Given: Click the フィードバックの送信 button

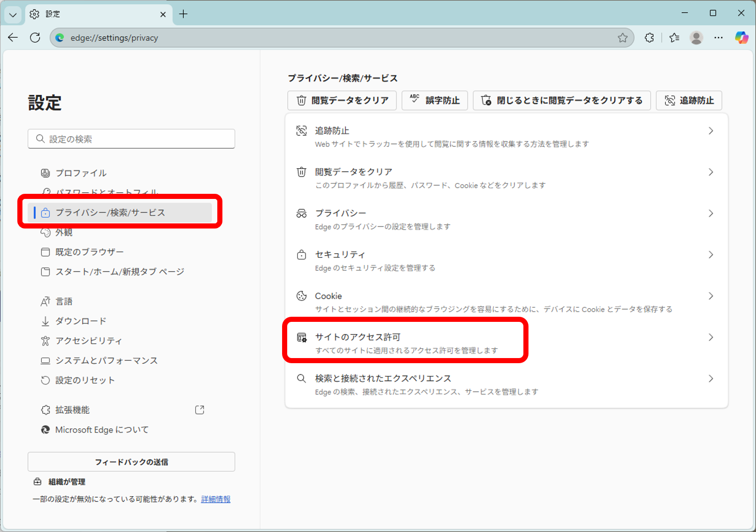Looking at the screenshot, I should (131, 462).
